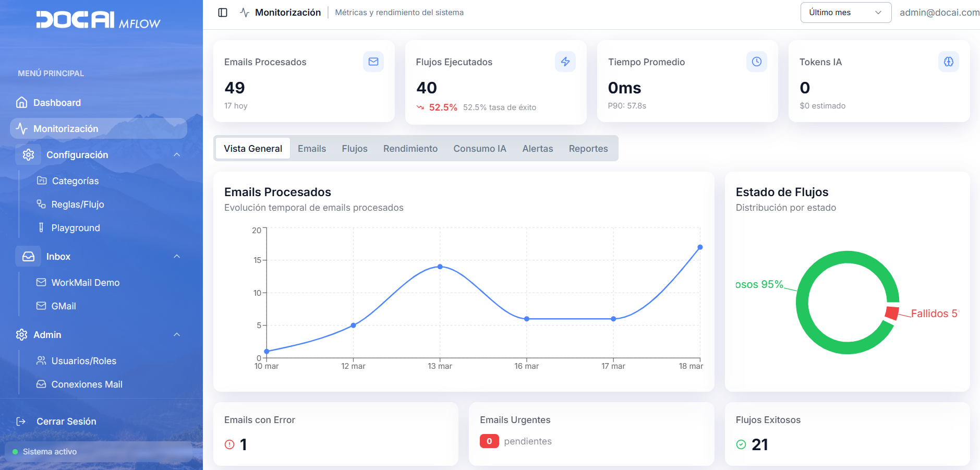Open the Último mes period dropdown

[x=845, y=13]
